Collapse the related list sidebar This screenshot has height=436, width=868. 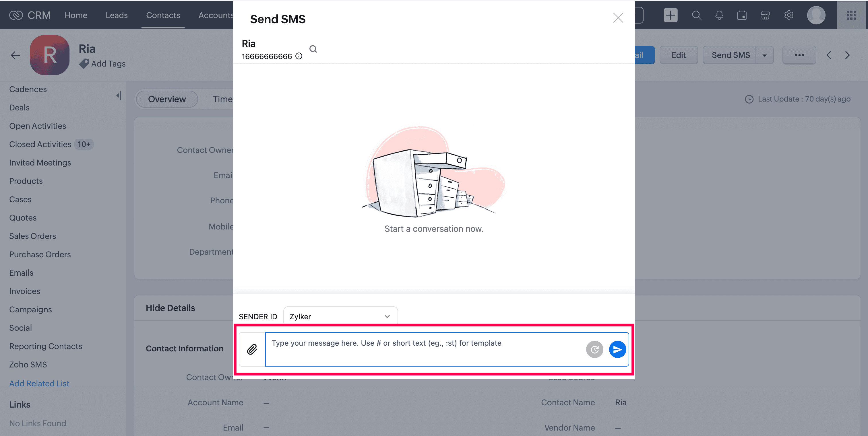119,96
